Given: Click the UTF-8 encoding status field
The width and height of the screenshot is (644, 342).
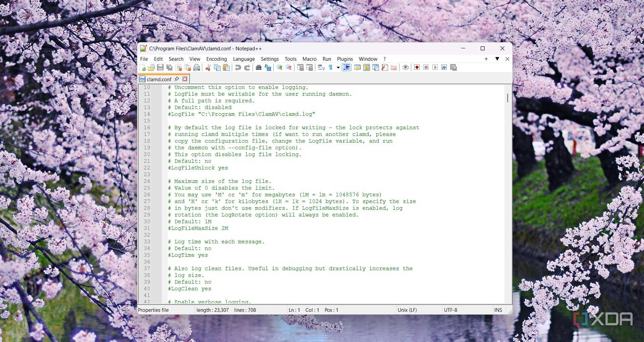Looking at the screenshot, I should coord(467,310).
